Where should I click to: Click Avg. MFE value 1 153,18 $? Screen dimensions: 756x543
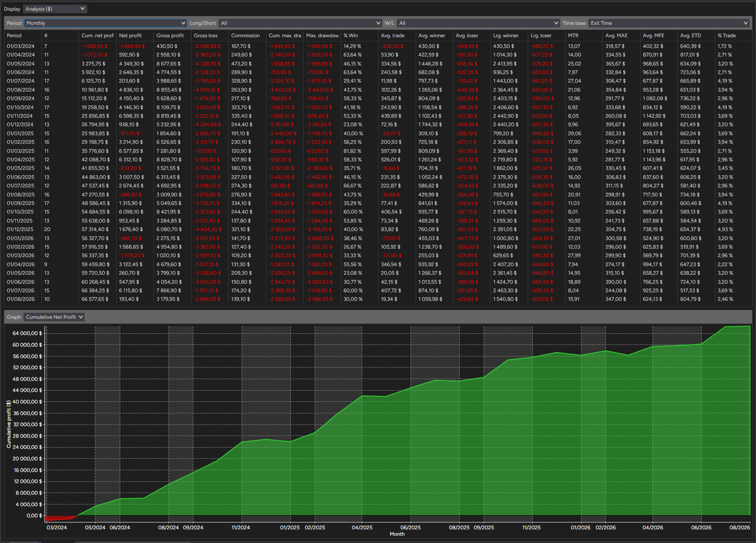(654, 151)
